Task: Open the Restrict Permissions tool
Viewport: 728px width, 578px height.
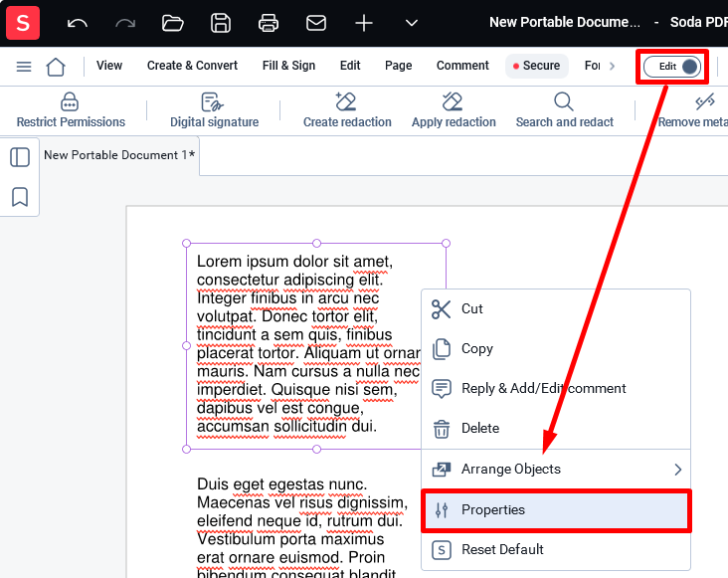Action: coord(71,110)
